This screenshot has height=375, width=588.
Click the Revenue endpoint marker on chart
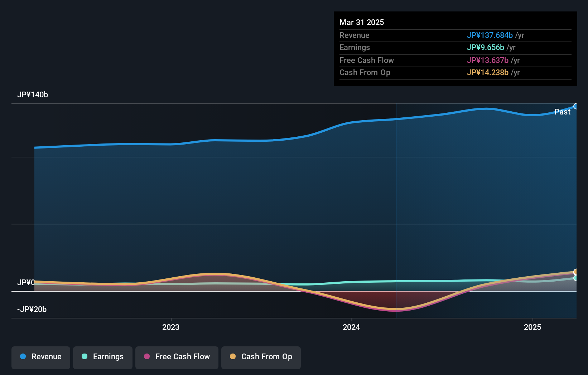(575, 106)
